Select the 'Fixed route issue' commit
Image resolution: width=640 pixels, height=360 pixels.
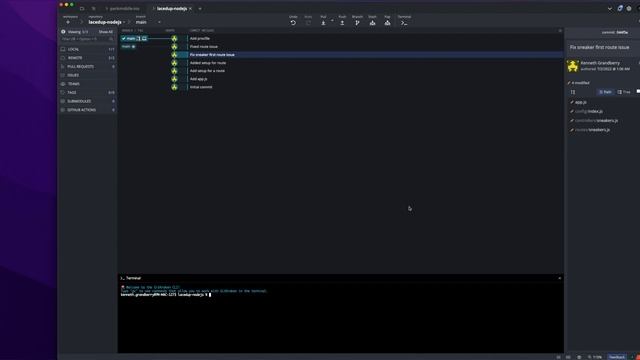tap(204, 47)
